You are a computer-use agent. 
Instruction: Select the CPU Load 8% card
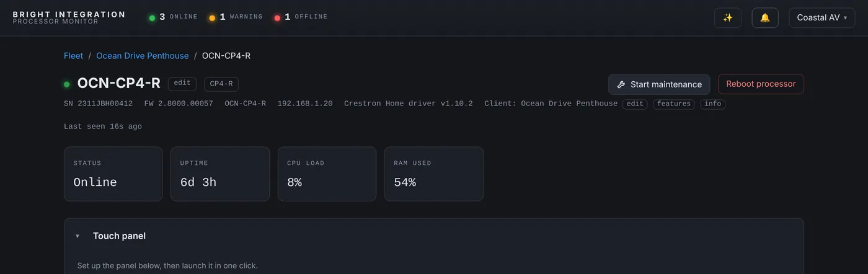[327, 174]
